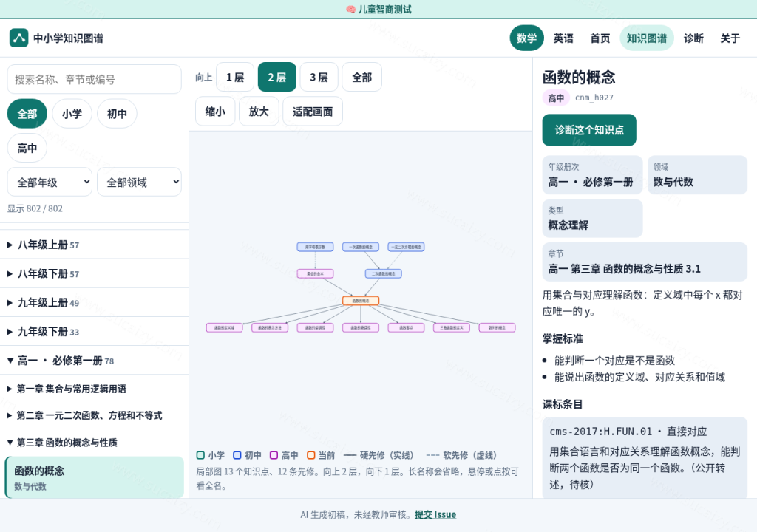Set upward depth to 1 层

coord(235,77)
